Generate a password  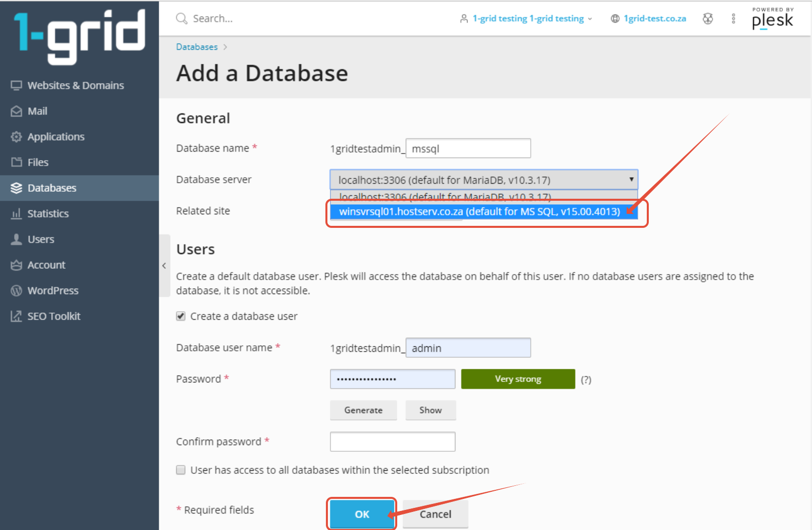tap(364, 410)
